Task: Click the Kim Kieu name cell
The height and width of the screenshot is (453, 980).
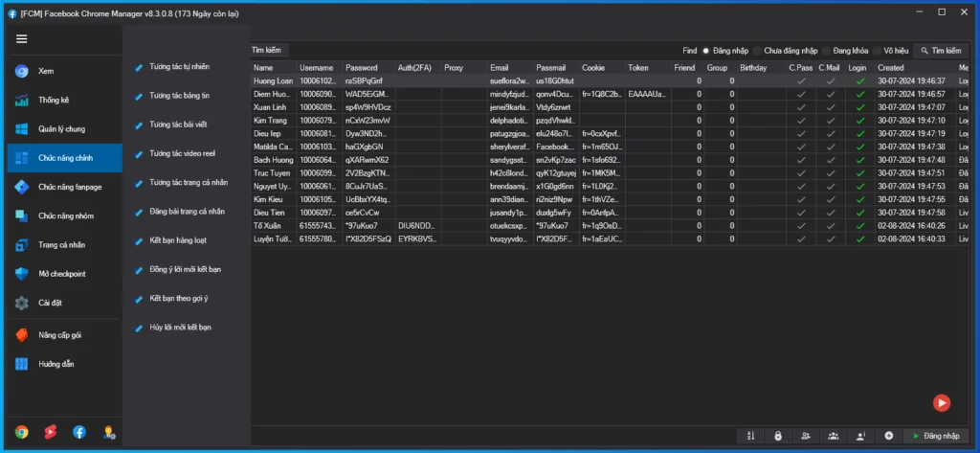Action: (274, 199)
